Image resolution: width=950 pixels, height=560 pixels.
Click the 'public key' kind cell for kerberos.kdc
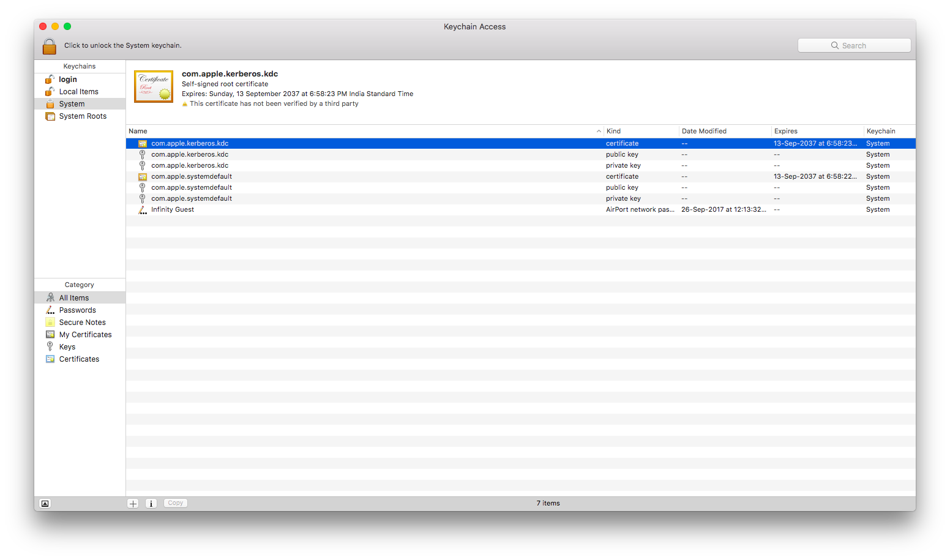pos(622,155)
